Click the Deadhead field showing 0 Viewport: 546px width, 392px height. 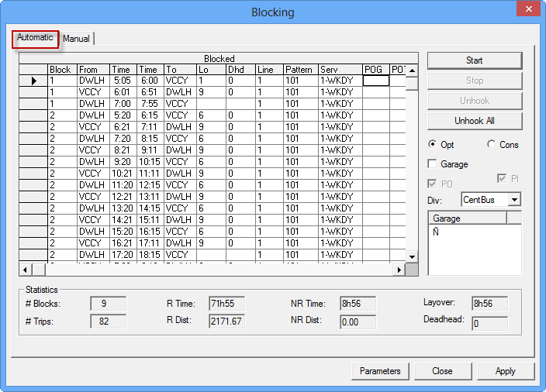tap(489, 324)
